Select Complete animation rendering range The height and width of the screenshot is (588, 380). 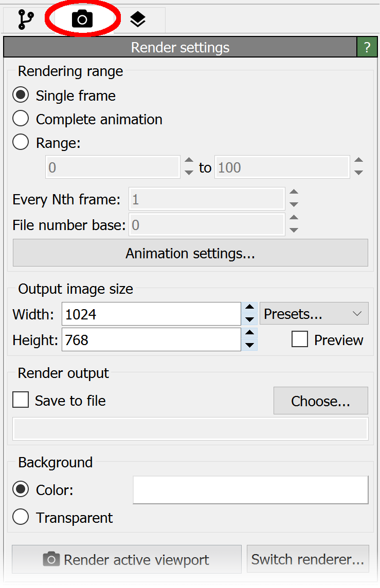(x=21, y=119)
